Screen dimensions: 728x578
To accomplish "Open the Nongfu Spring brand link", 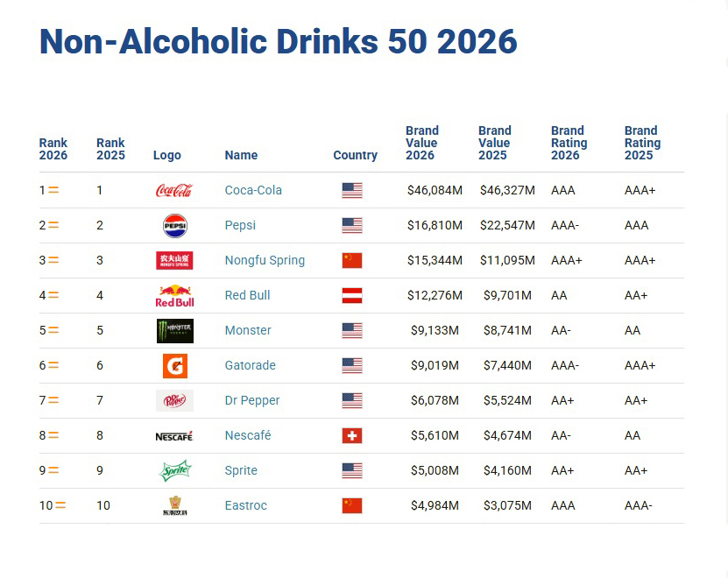I will (x=265, y=260).
